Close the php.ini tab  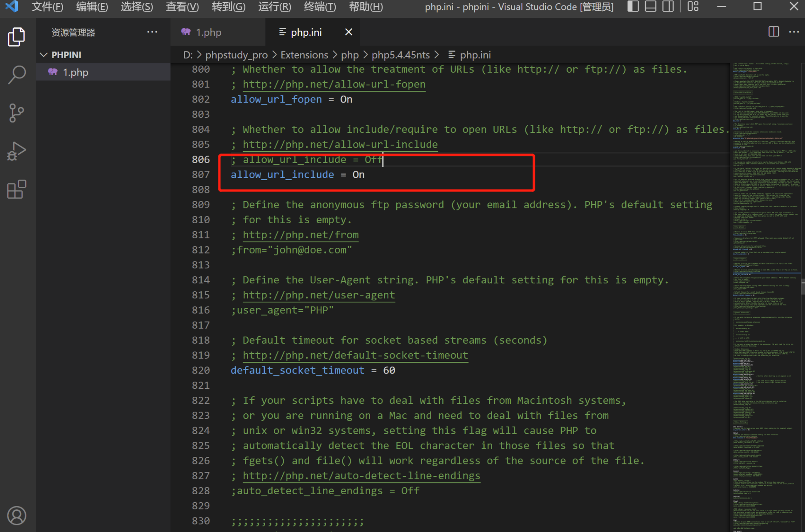(x=349, y=32)
